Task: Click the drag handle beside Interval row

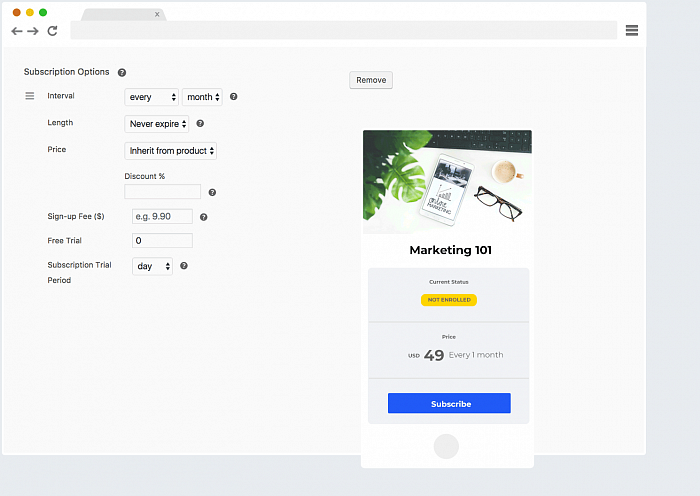Action: [29, 96]
